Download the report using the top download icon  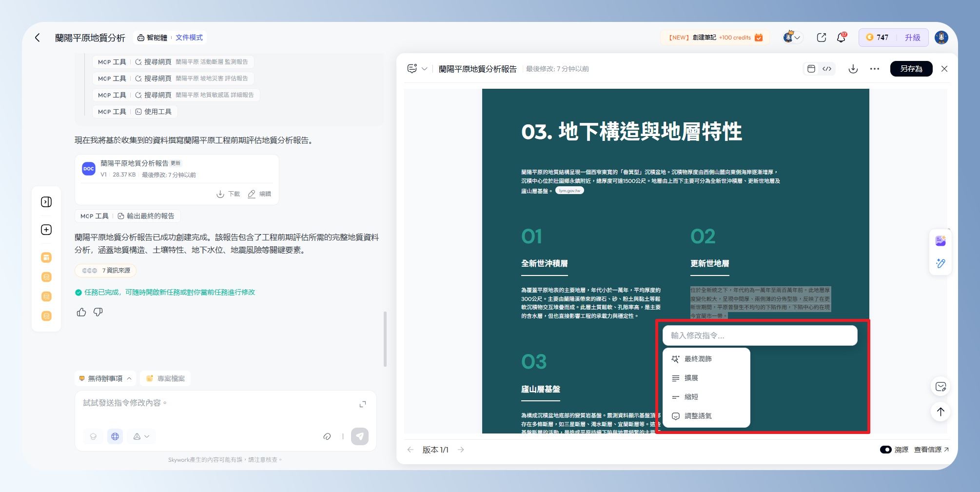[x=853, y=69]
